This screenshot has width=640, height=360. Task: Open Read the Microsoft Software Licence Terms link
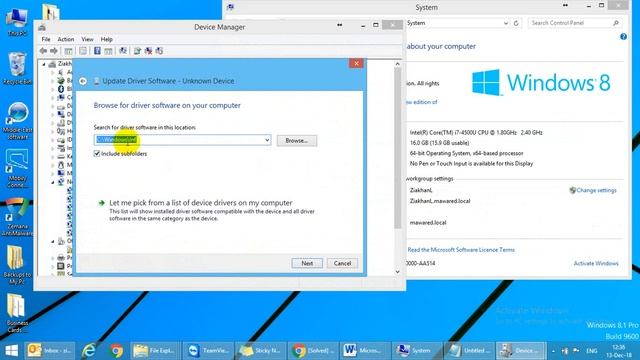pyautogui.click(x=461, y=249)
